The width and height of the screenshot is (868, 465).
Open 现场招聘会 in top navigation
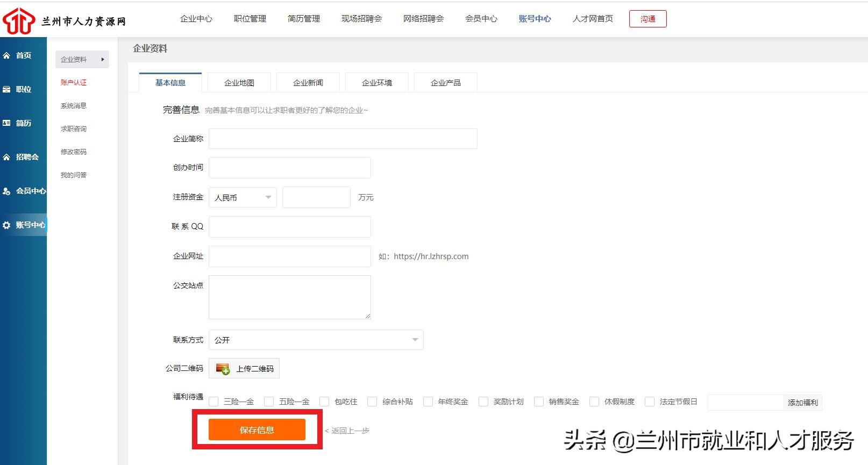tap(362, 19)
